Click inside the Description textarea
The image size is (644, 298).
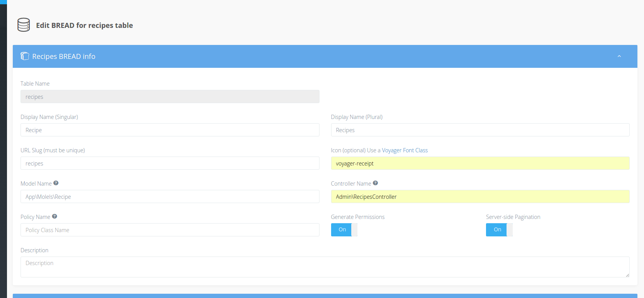click(325, 267)
